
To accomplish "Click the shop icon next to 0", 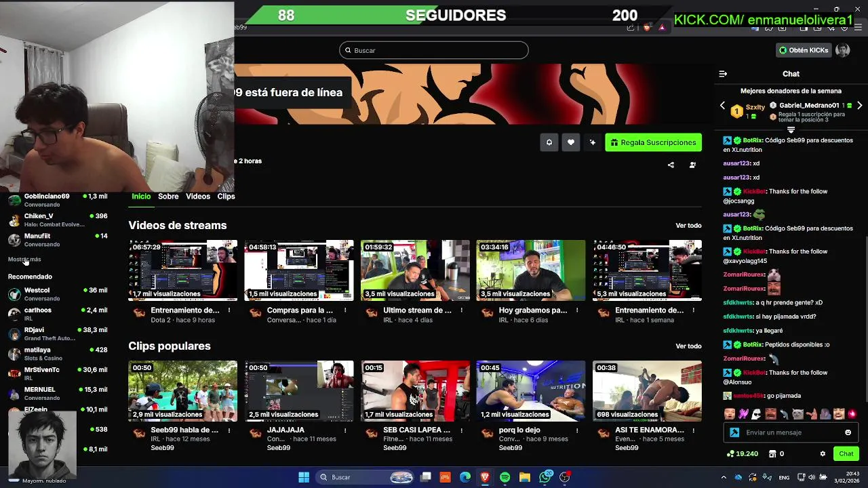I will pos(772,454).
